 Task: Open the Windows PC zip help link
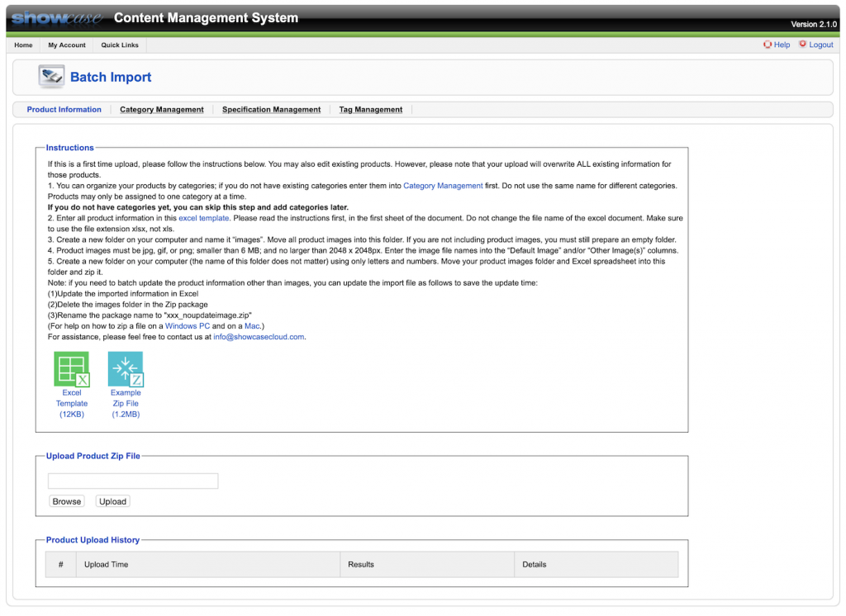click(188, 326)
